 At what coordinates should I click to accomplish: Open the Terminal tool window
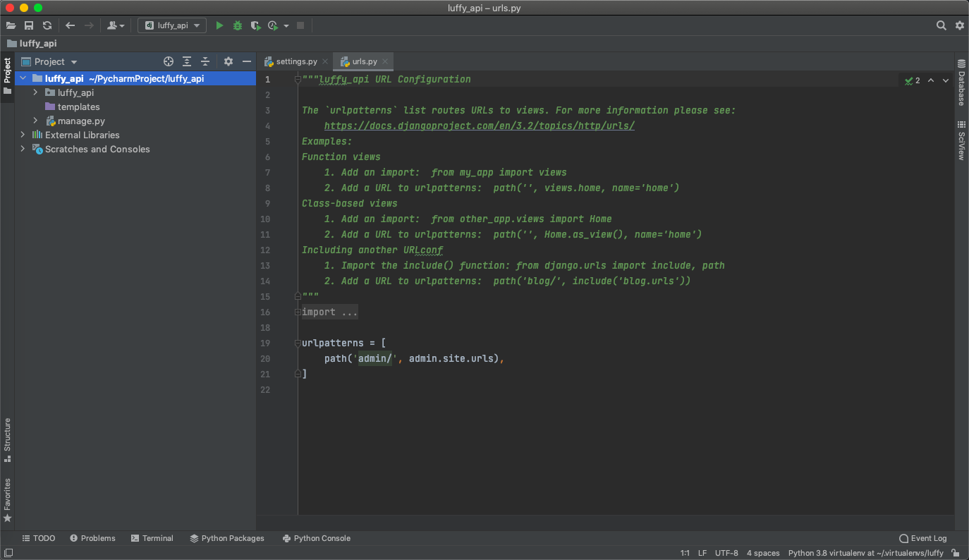[x=152, y=538]
